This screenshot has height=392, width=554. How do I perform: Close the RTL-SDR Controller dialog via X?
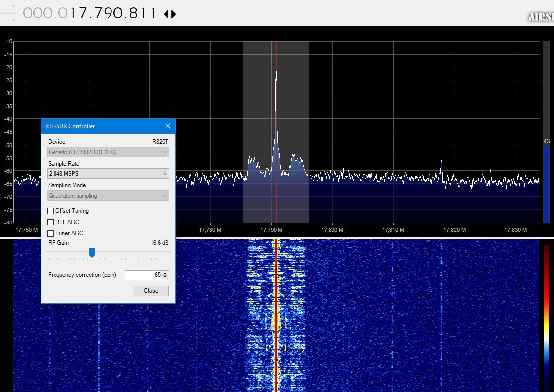click(x=168, y=126)
